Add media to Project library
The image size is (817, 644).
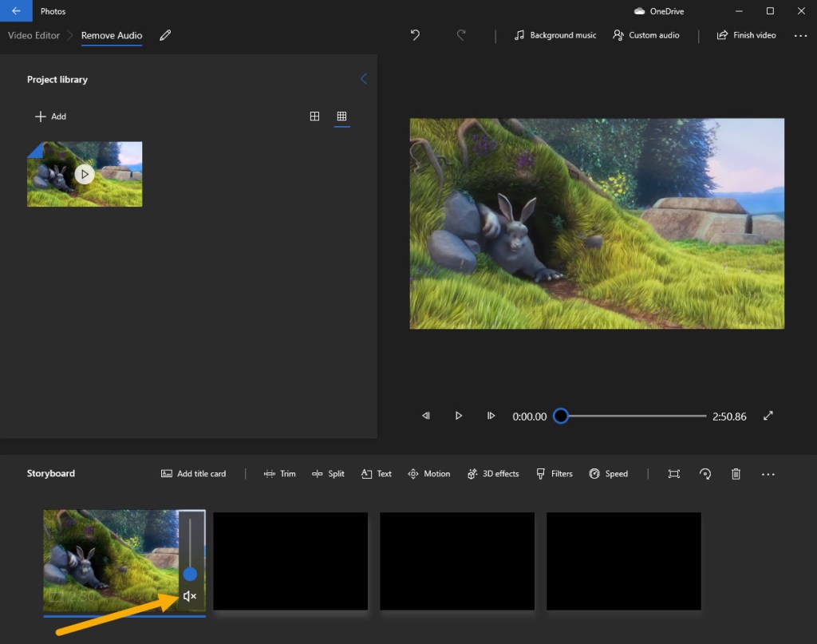pos(50,117)
